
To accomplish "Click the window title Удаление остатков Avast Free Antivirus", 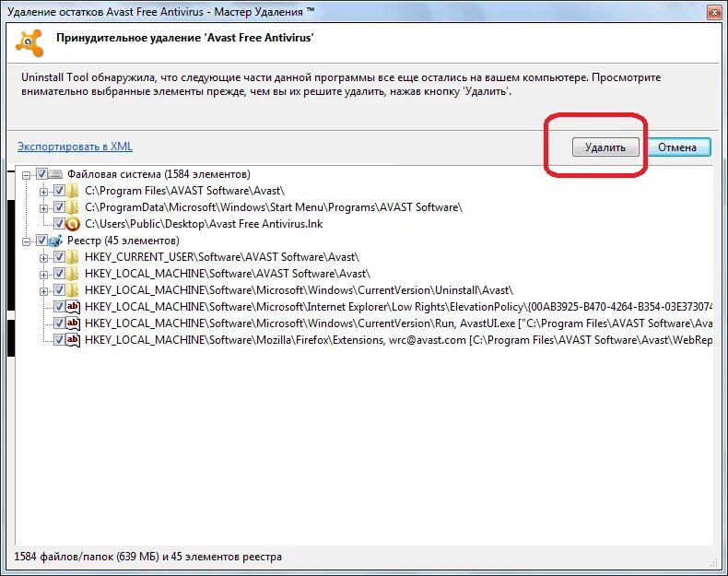I will (x=160, y=12).
